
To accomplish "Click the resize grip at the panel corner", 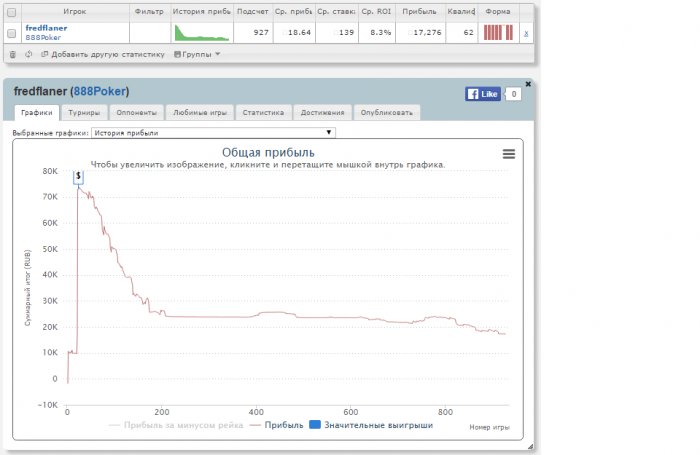I will tap(530, 447).
